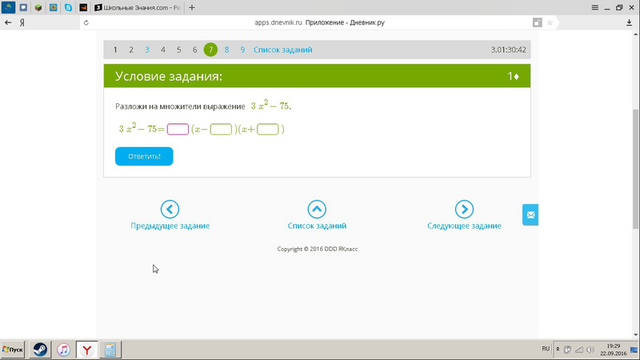
Task: Click the input box after x minus
Action: pyautogui.click(x=221, y=129)
